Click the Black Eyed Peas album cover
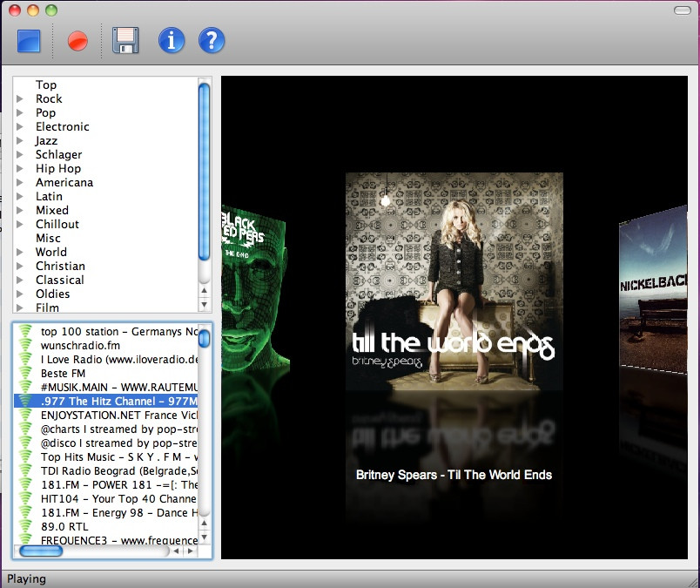This screenshot has height=588, width=700. pos(254,288)
